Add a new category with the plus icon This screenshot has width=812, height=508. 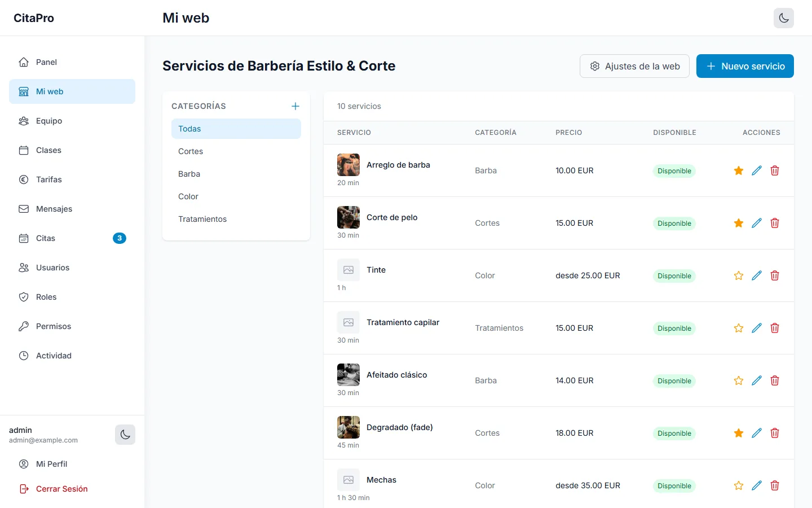pyautogui.click(x=295, y=106)
